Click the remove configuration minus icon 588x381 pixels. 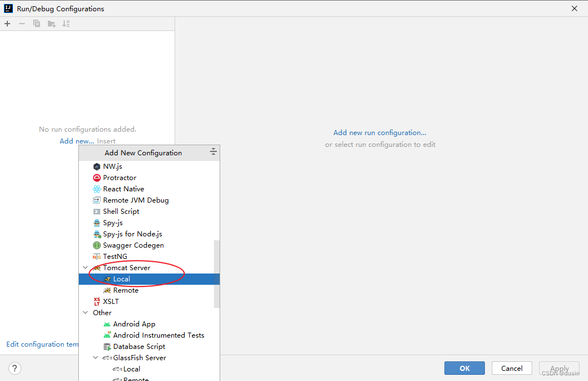21,24
